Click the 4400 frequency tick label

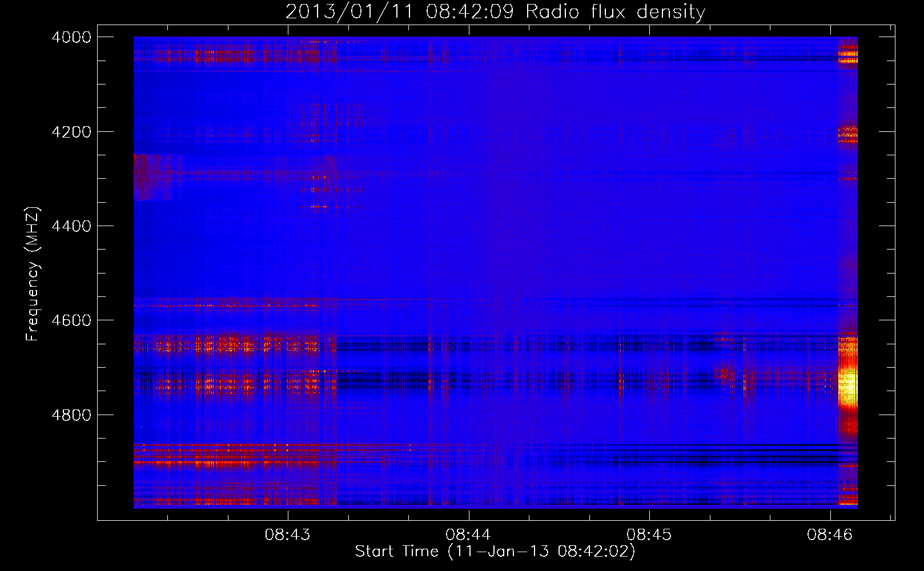pos(71,226)
